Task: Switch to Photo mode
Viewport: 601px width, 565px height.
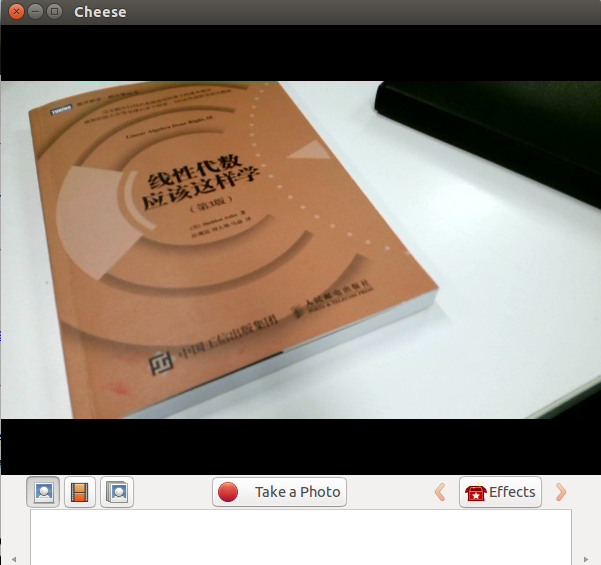Action: [43, 492]
